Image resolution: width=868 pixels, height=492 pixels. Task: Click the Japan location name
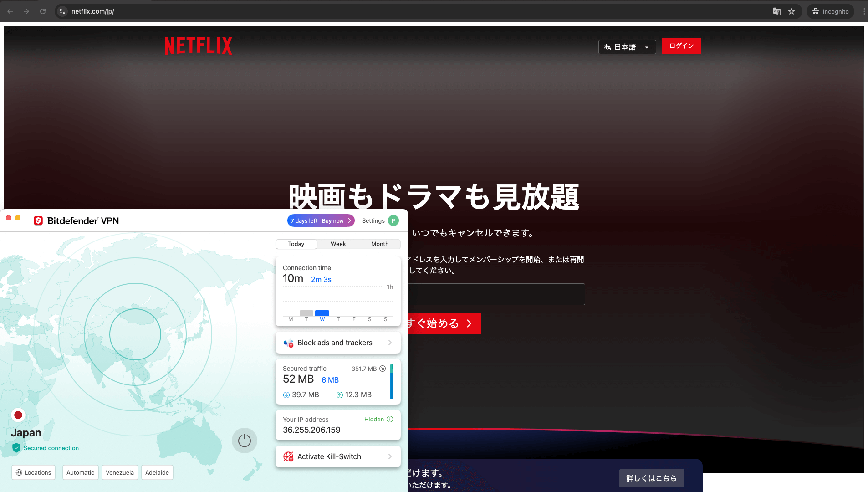tap(26, 433)
